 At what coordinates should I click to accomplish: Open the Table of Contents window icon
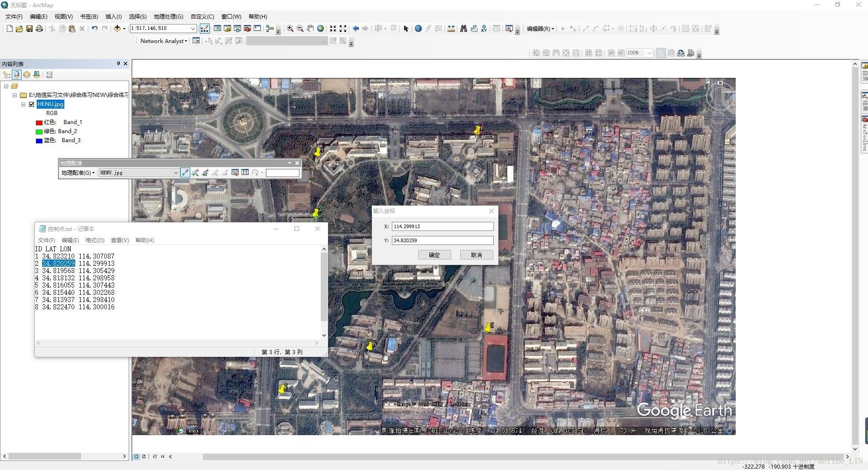(x=217, y=29)
